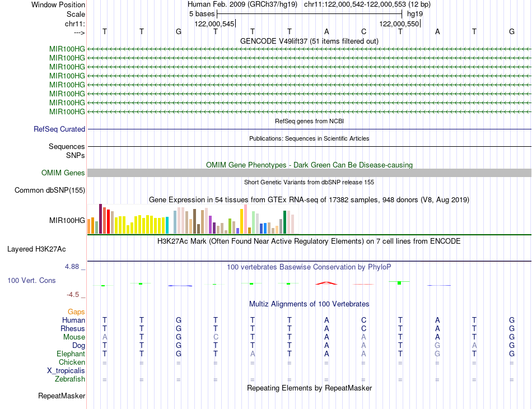The image size is (532, 409).
Task: Click the Sequences track label
Action: pos(67,146)
